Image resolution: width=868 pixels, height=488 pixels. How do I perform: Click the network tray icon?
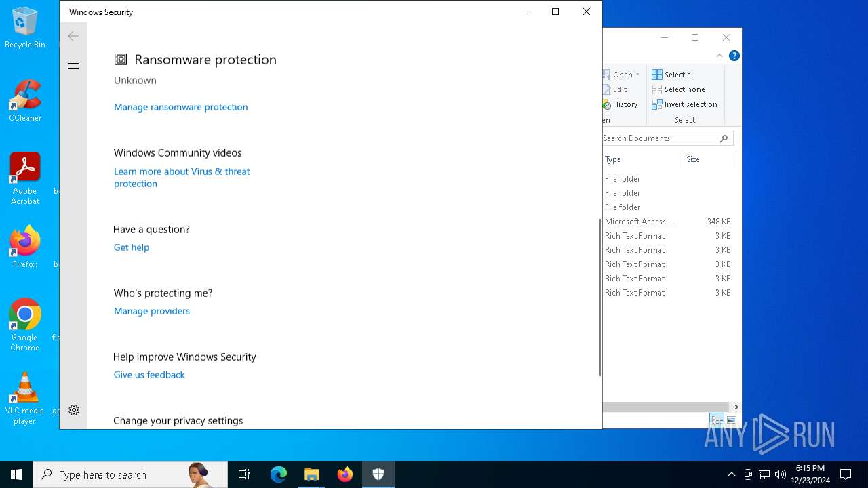tap(764, 474)
